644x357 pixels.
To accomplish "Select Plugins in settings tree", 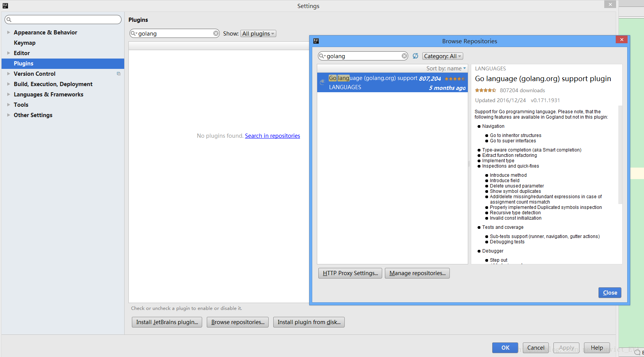I will (x=63, y=64).
